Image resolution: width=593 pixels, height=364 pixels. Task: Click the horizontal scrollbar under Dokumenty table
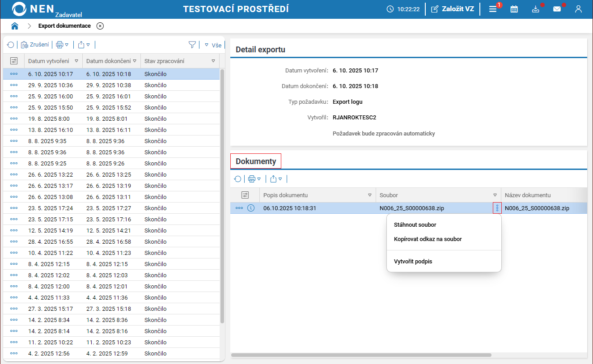[361, 355]
